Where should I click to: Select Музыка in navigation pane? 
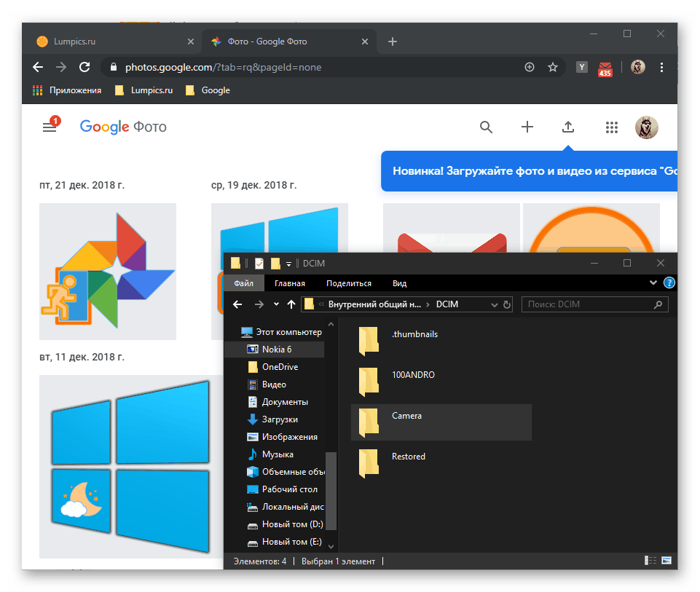click(270, 454)
